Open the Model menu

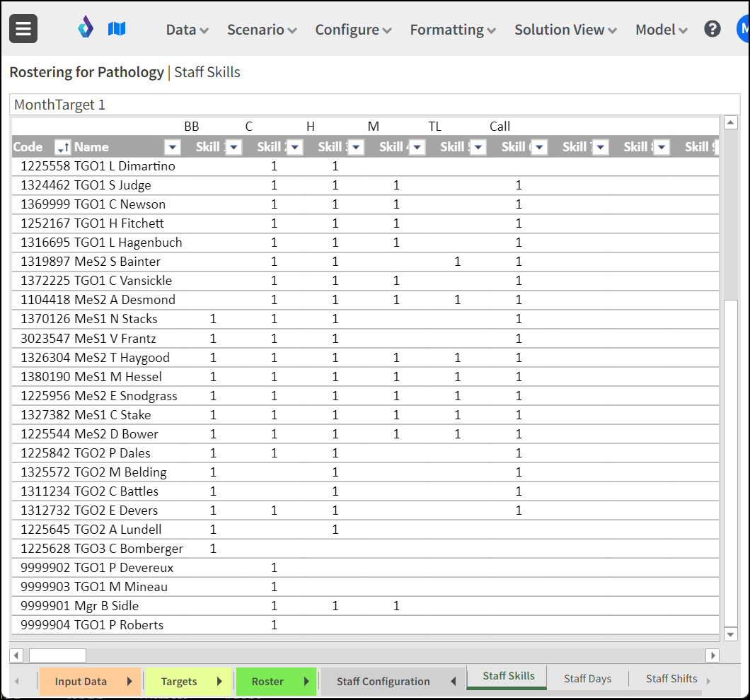[x=661, y=30]
